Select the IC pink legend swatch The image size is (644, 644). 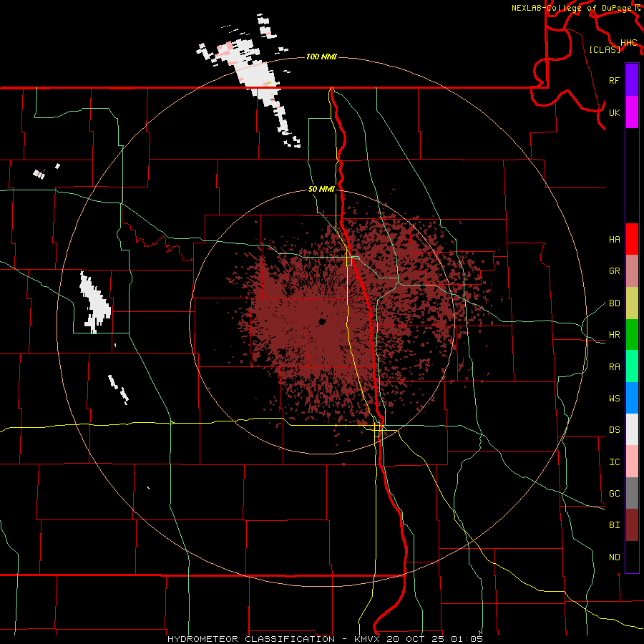pos(632,462)
